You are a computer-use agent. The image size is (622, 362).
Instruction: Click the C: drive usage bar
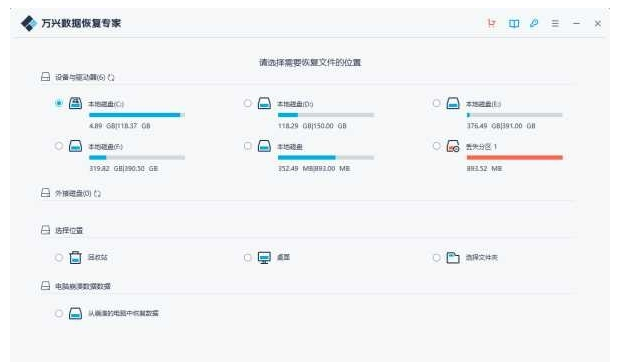pos(137,115)
